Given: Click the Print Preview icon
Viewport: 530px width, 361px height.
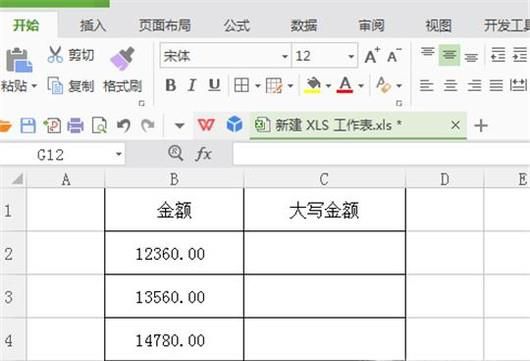Looking at the screenshot, I should [x=99, y=125].
